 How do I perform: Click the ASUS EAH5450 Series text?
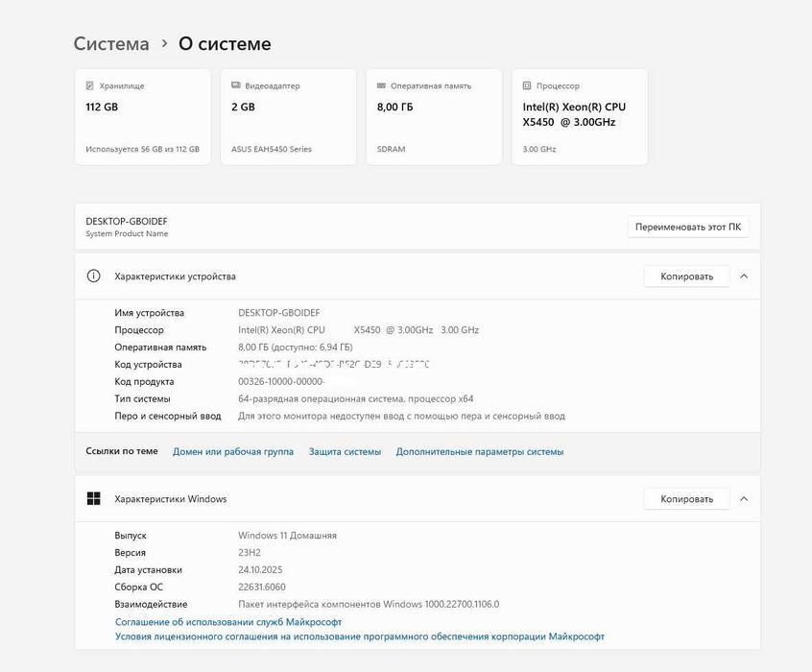[x=272, y=149]
